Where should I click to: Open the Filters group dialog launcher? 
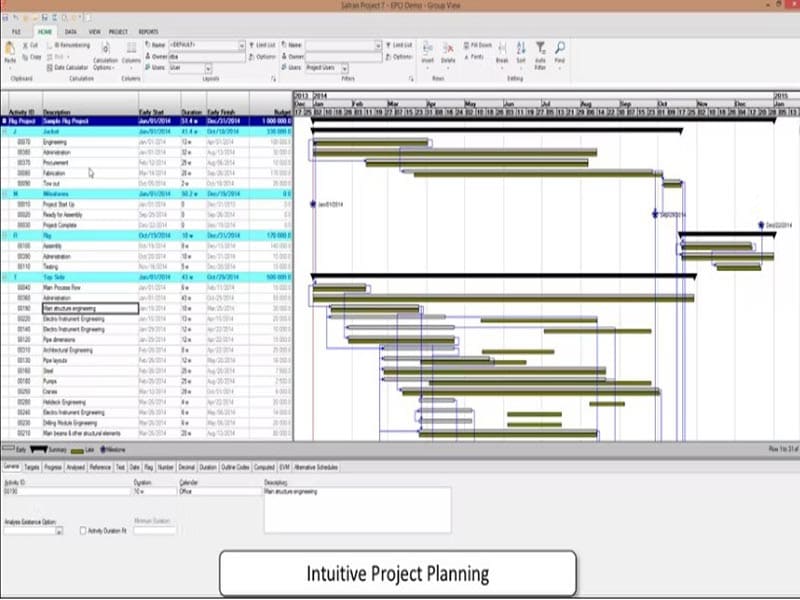[411, 79]
